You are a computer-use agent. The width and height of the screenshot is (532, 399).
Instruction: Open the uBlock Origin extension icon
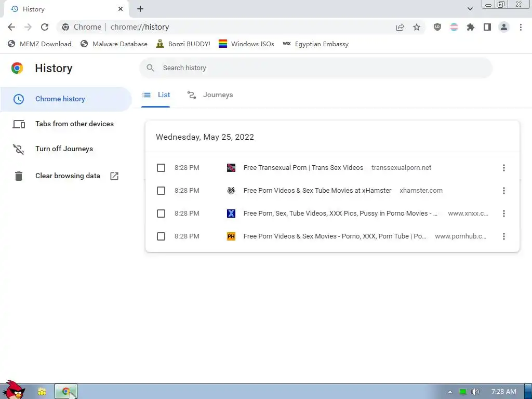(437, 27)
